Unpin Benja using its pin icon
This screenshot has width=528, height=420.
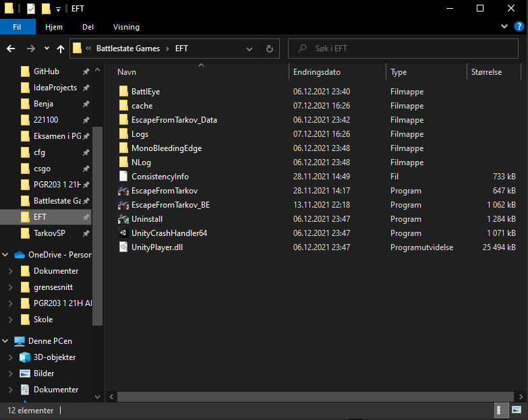click(86, 104)
